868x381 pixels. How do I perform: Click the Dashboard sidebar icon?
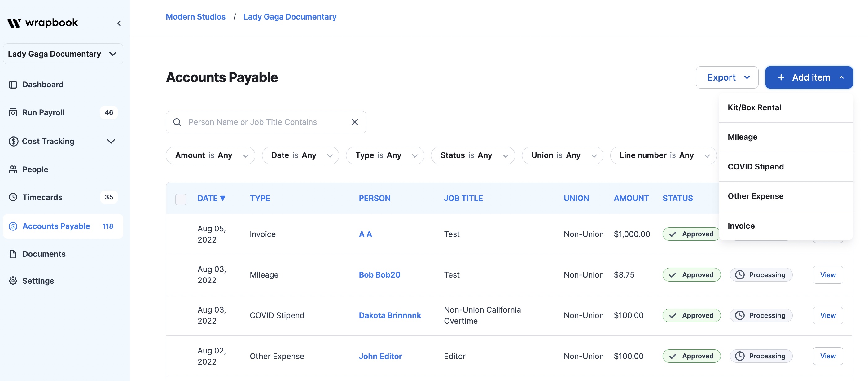pos(13,85)
